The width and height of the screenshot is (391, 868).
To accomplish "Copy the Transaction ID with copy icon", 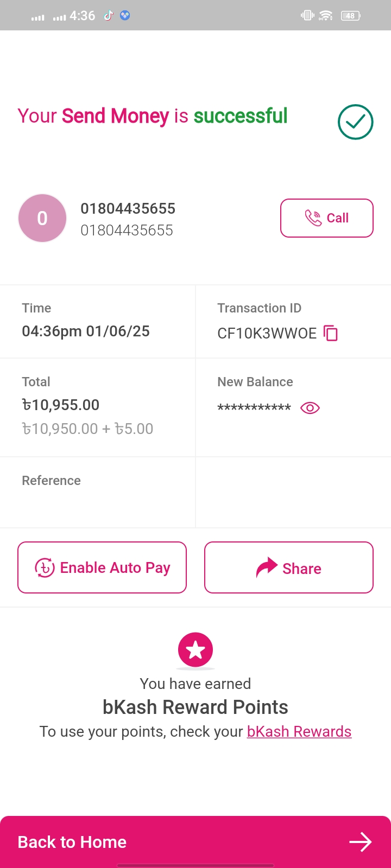I will coord(330,333).
